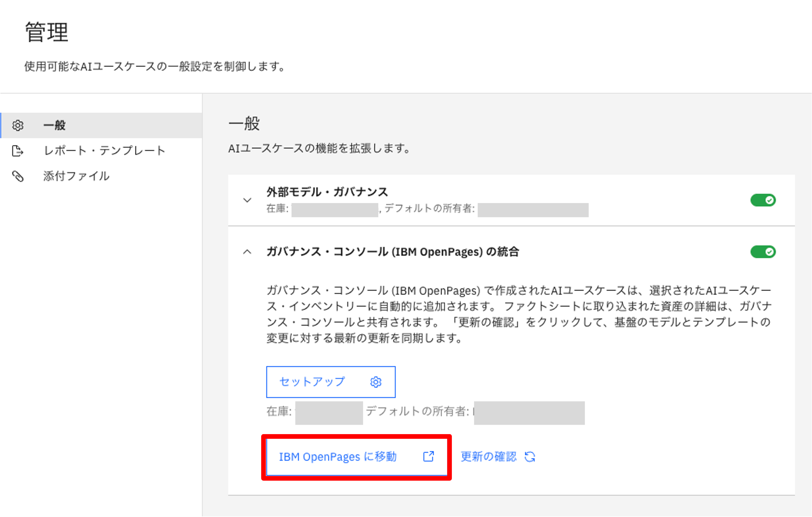Open the 添付ファイル sidebar item
The height and width of the screenshot is (517, 812).
pos(77,176)
